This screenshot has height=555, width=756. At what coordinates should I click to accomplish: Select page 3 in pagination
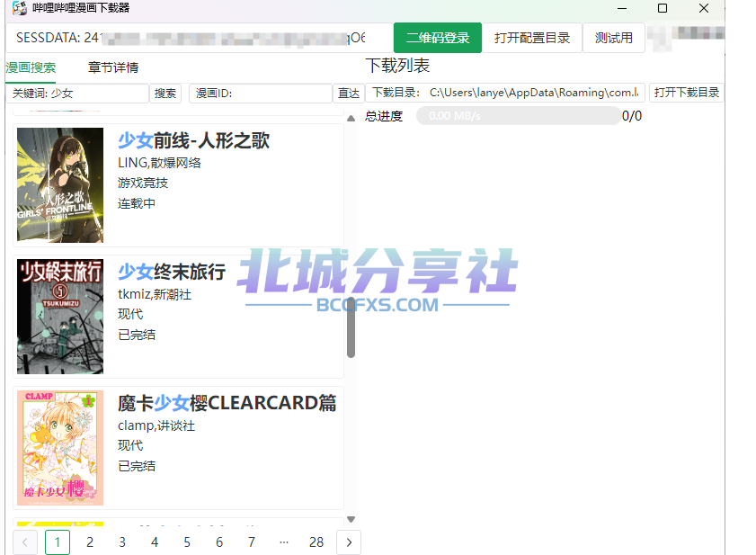(122, 542)
